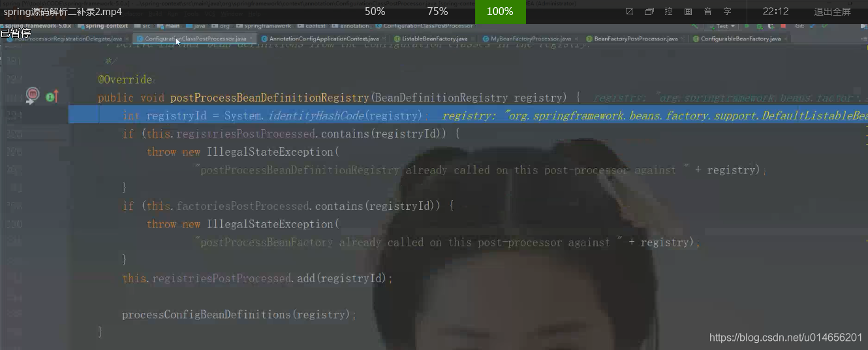The image size is (868, 350).
Task: Click ConfigurationClassPostProcessor class breadcrumb
Action: 425,26
